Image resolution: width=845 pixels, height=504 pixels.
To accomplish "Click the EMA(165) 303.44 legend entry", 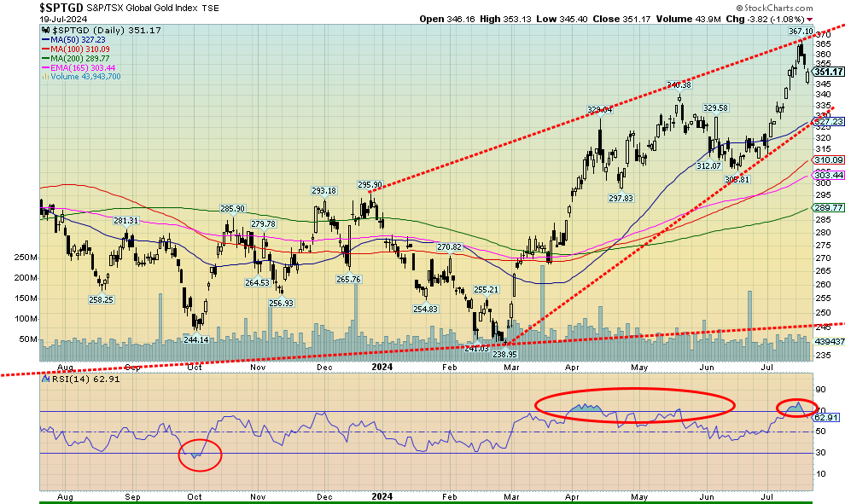I will [79, 67].
